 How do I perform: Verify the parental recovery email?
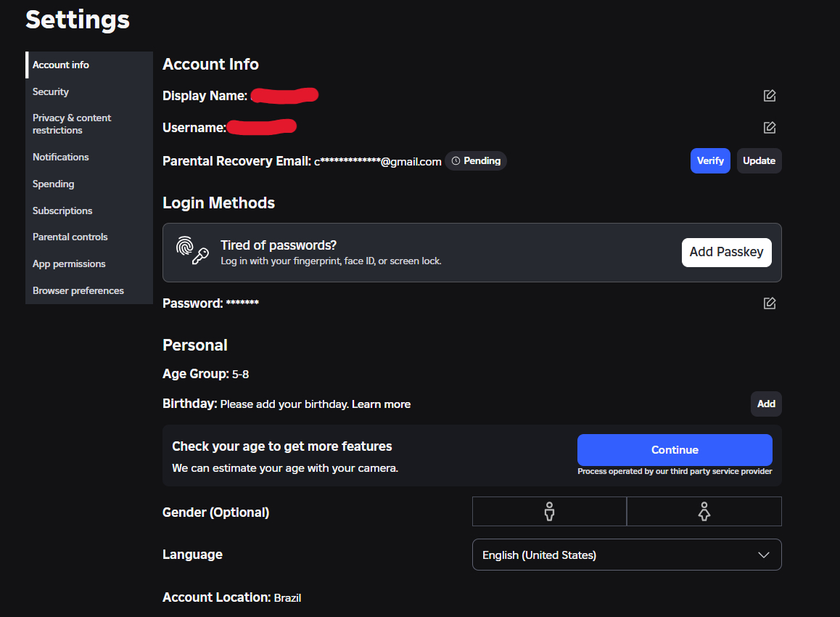click(x=710, y=161)
